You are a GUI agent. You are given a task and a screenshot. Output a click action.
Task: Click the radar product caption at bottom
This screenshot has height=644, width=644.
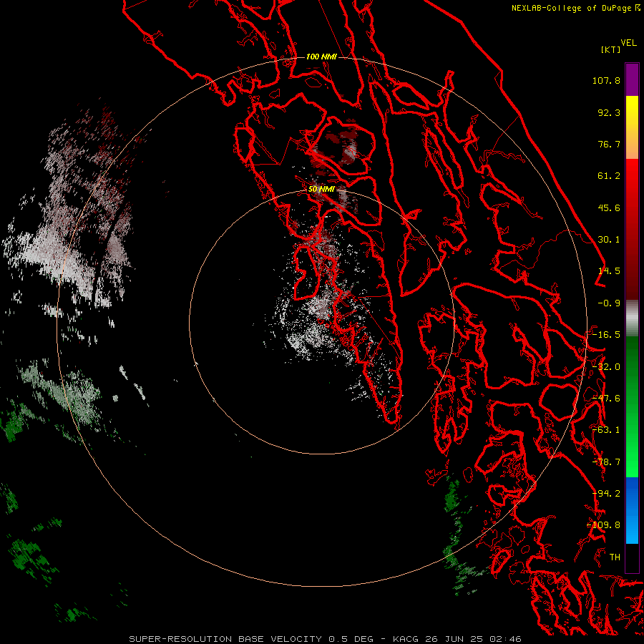(325, 639)
